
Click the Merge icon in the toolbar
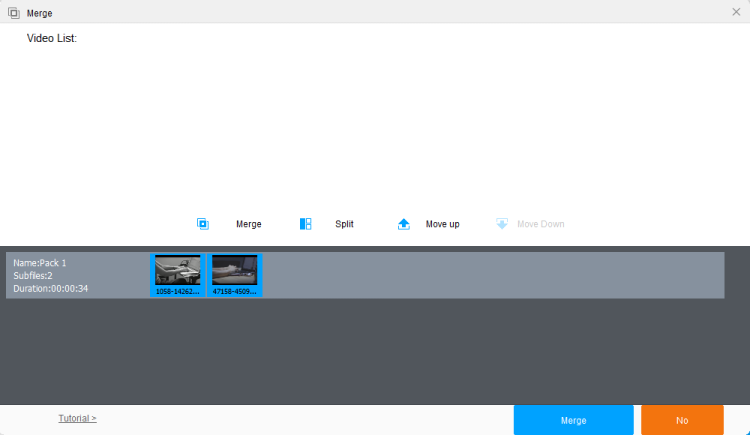pyautogui.click(x=203, y=224)
